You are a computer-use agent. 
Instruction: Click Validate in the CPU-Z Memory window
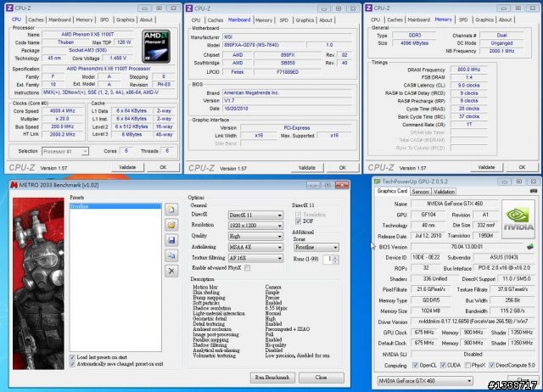(x=486, y=167)
